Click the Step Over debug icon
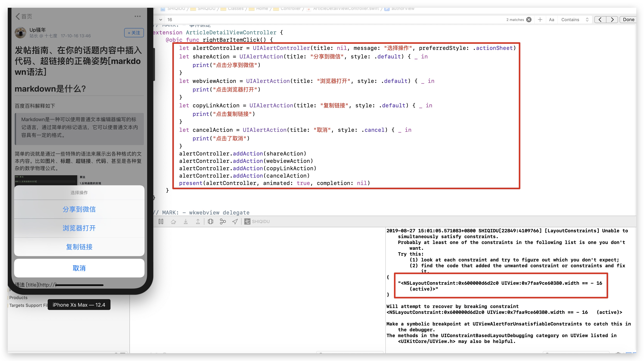The width and height of the screenshot is (644, 361). click(x=173, y=222)
